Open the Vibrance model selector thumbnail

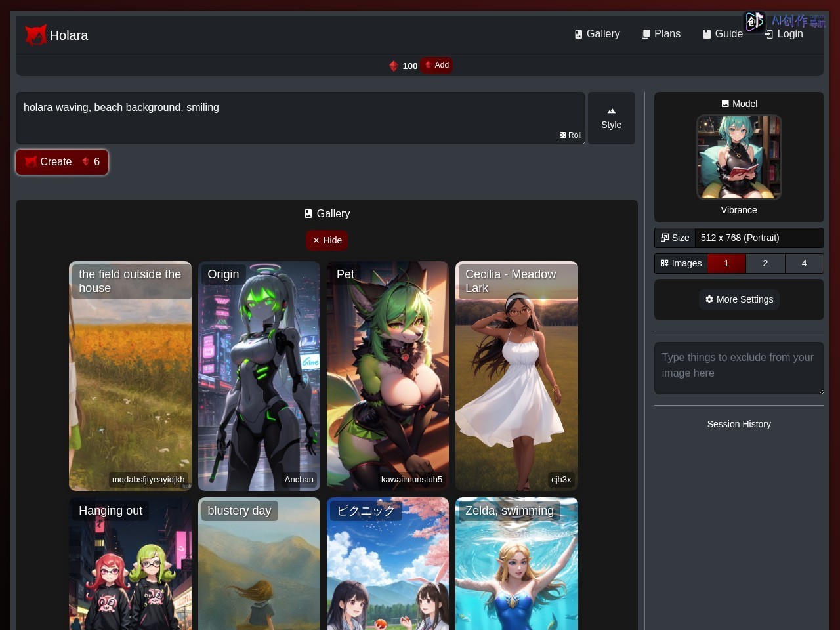tap(739, 157)
